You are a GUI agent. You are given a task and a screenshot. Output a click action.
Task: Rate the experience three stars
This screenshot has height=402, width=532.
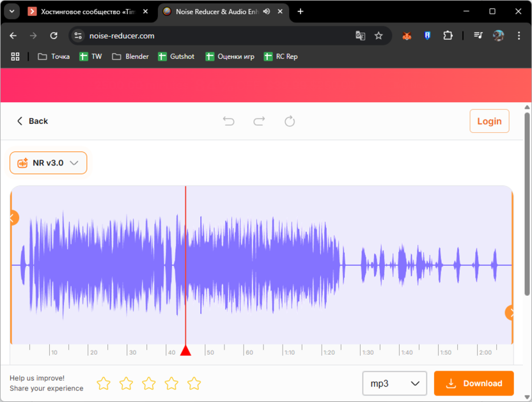(149, 383)
